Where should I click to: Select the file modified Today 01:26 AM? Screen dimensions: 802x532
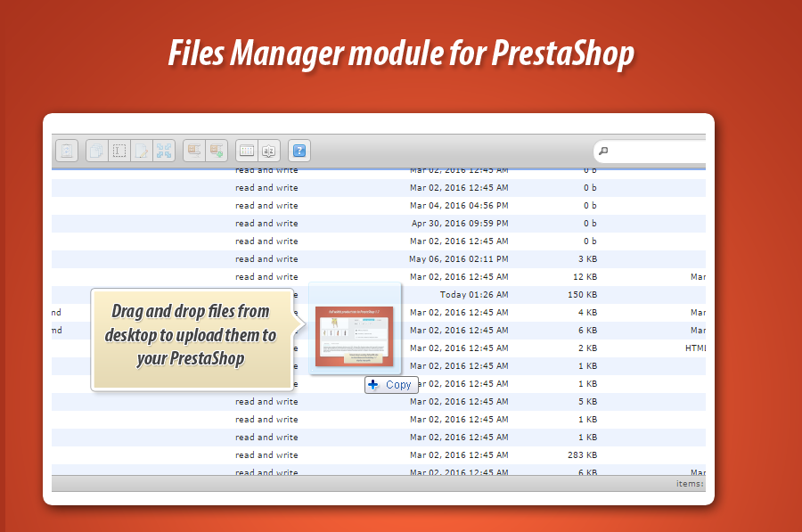tap(474, 295)
